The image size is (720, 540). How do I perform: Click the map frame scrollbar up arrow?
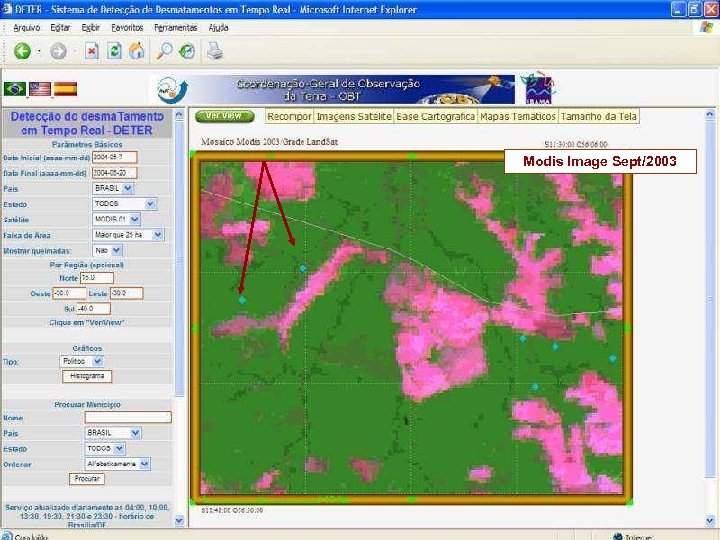click(x=710, y=114)
